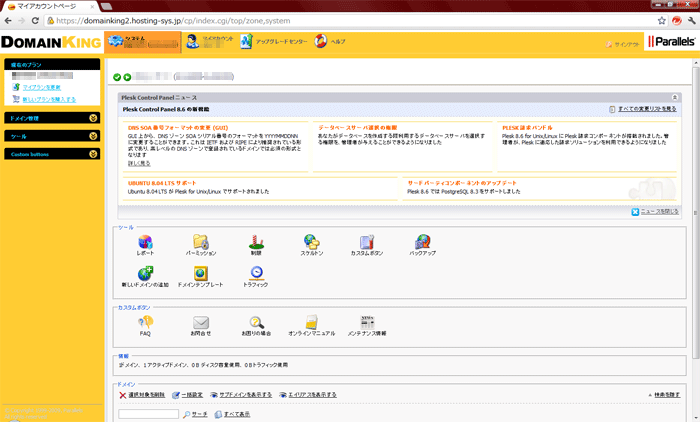Switch to the システム tab
Viewport: 700px width, 422px height.
pos(143,42)
